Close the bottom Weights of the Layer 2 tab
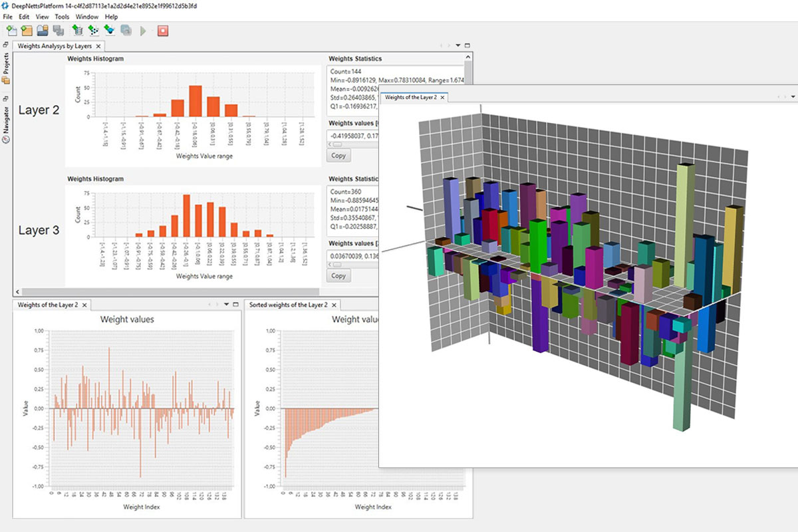Viewport: 798px width, 532px height. tap(84, 305)
